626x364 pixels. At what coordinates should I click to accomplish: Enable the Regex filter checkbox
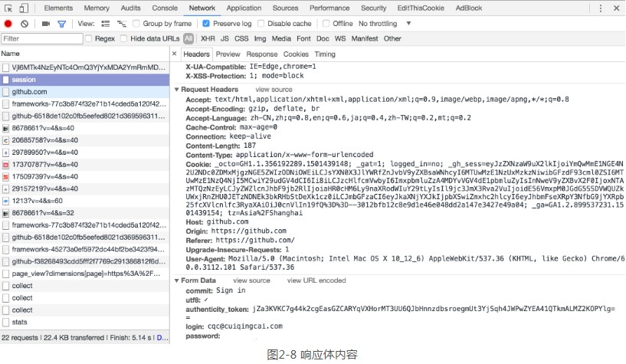click(88, 38)
